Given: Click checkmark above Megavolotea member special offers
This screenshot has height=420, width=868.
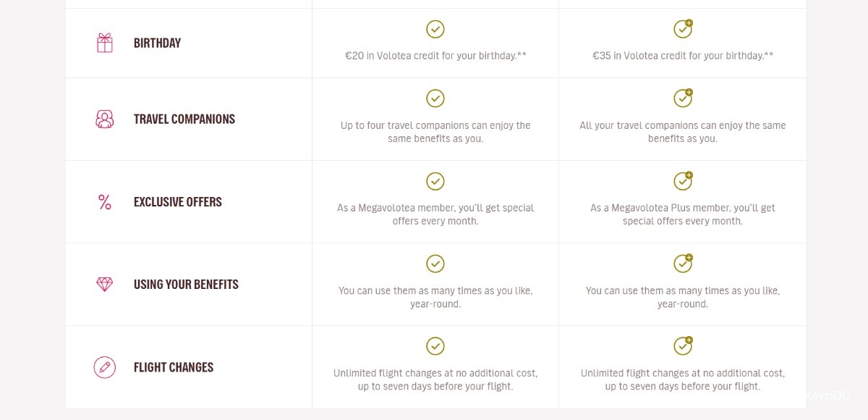Looking at the screenshot, I should 435,181.
